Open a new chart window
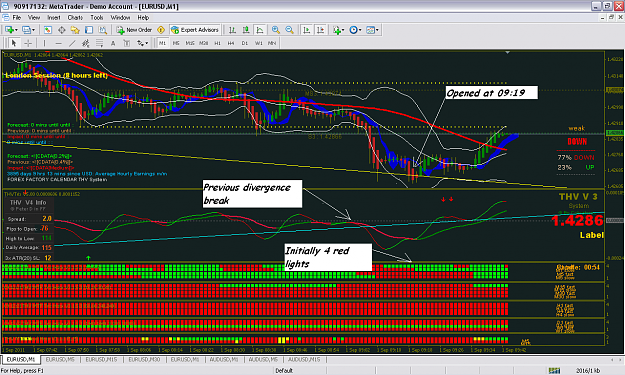This screenshot has width=625, height=375. pos(9,30)
